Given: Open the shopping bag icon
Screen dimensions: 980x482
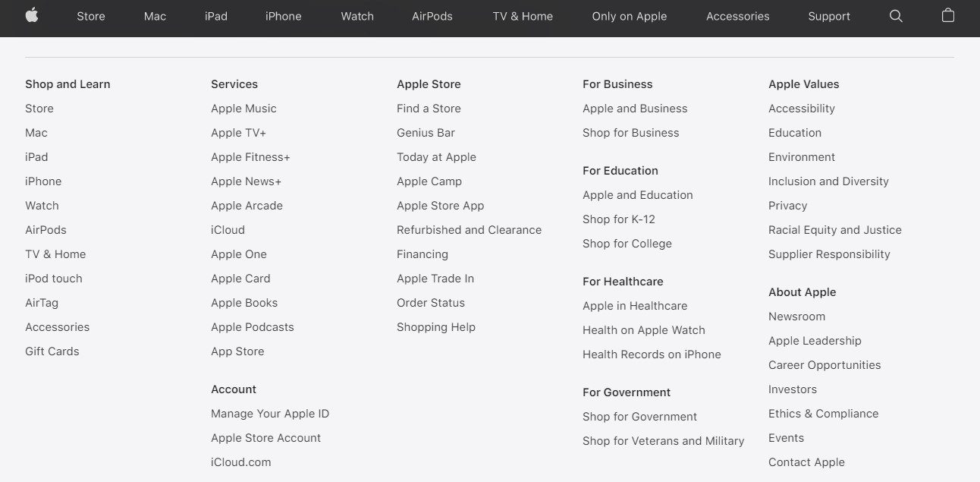Looking at the screenshot, I should (x=947, y=15).
